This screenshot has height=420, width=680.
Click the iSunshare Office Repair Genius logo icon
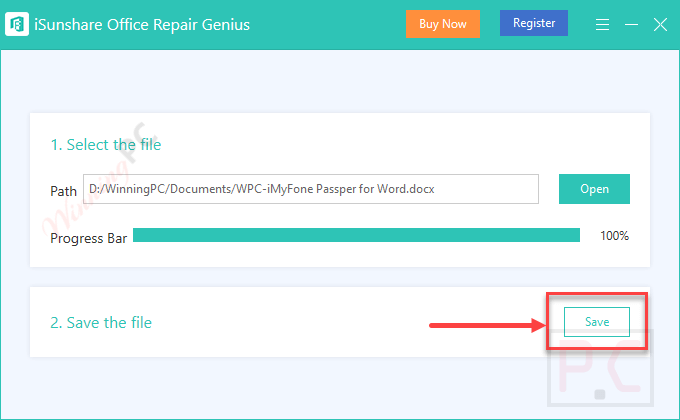tap(17, 24)
